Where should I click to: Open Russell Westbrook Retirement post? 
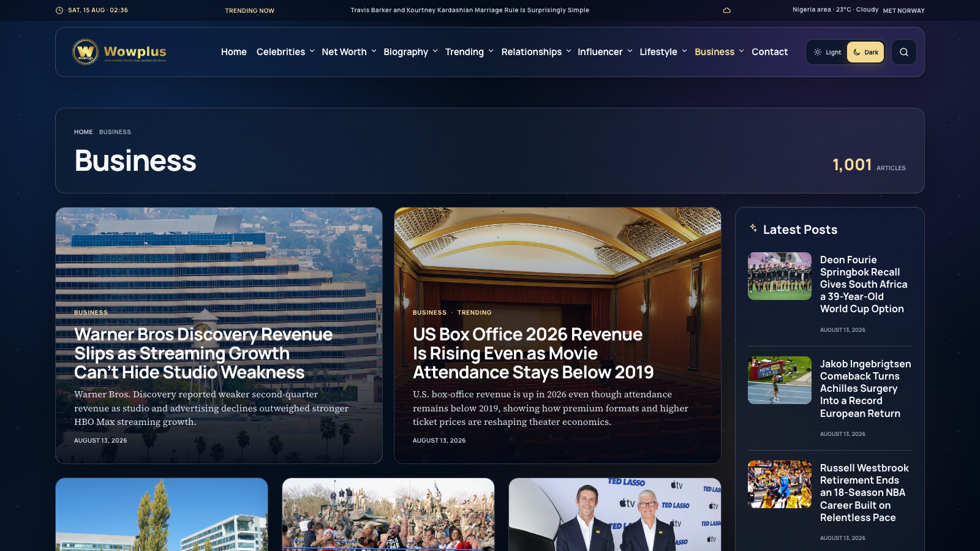tap(864, 492)
